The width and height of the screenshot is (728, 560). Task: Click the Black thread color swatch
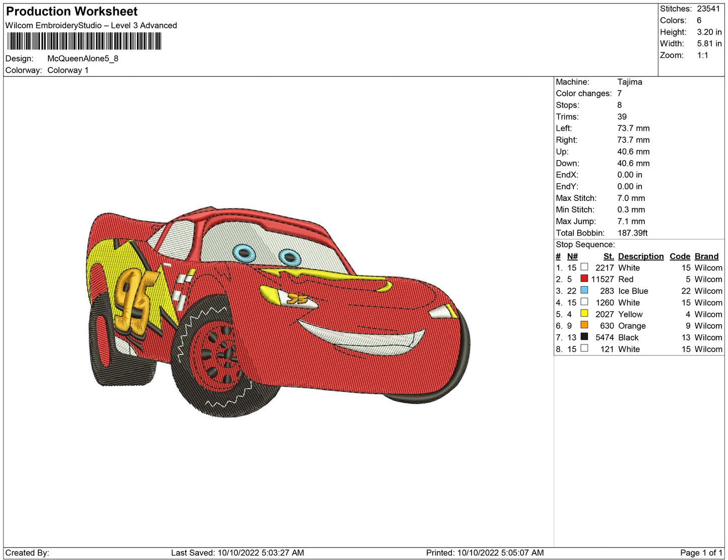tap(584, 336)
